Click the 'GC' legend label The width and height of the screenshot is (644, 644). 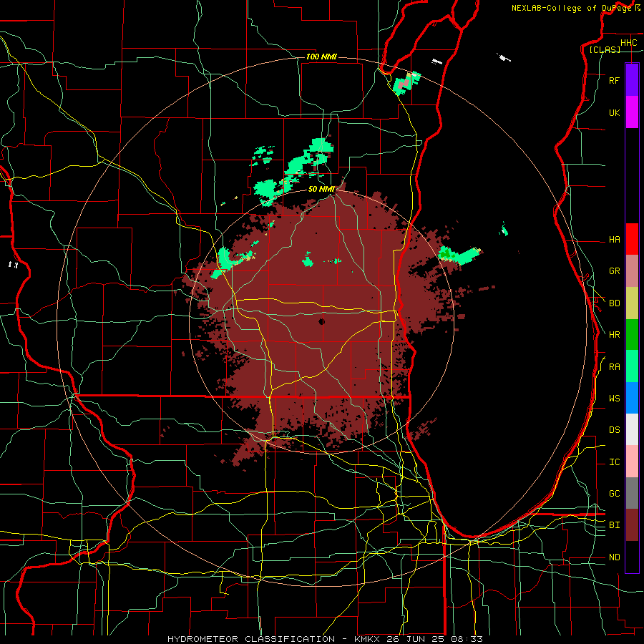point(614,493)
